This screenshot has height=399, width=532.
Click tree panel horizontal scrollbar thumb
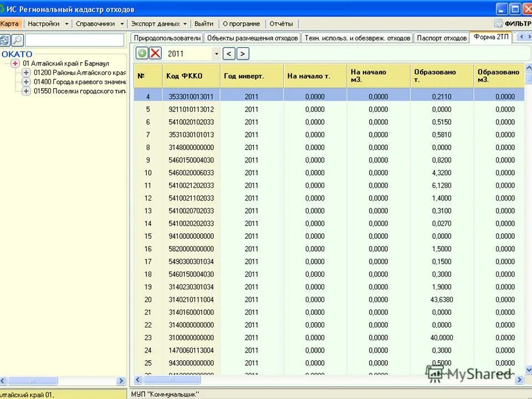click(x=33, y=381)
